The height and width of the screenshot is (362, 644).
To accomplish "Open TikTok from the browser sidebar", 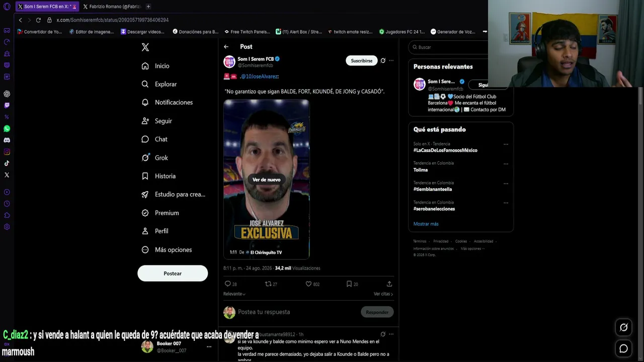I will point(7,163).
